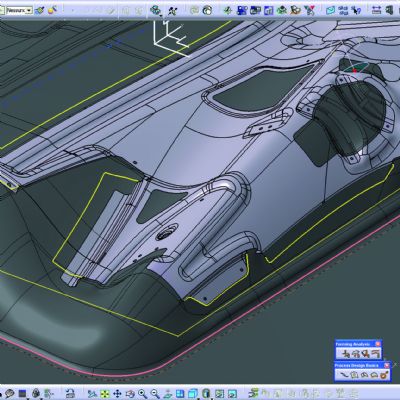Open the workbench selector combo box
Viewport: 400px width, 400px height.
19,11
